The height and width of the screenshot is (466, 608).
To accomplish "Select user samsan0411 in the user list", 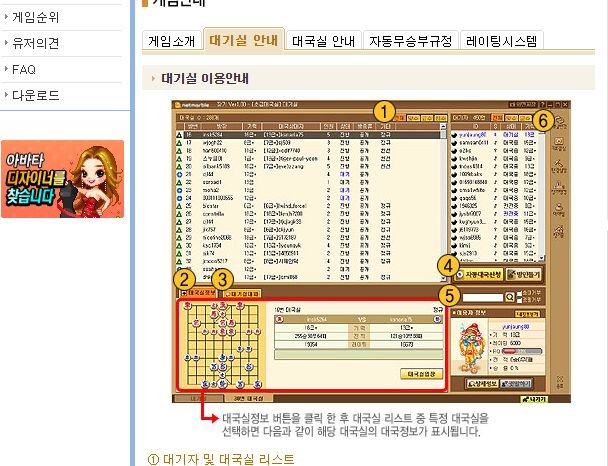I will 494,143.
